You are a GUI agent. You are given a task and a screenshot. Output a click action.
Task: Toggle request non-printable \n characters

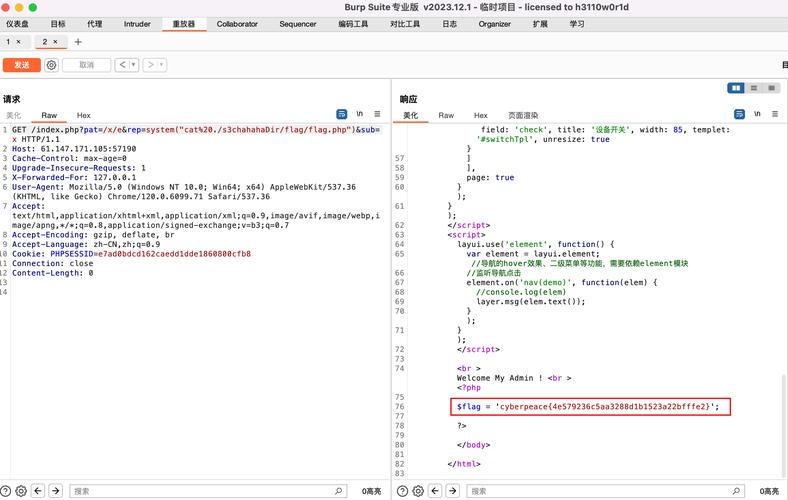tap(360, 114)
